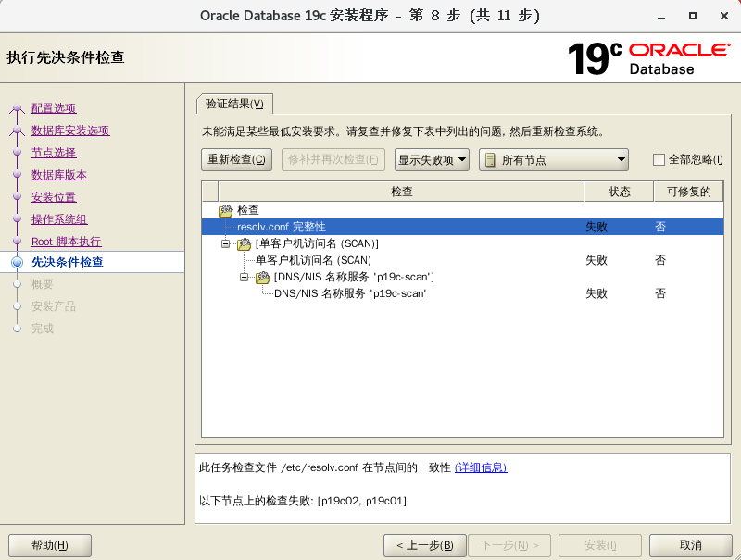The height and width of the screenshot is (560, 741).
Task: Click the active step indicator for 先决条件检查
Action: pos(17,262)
